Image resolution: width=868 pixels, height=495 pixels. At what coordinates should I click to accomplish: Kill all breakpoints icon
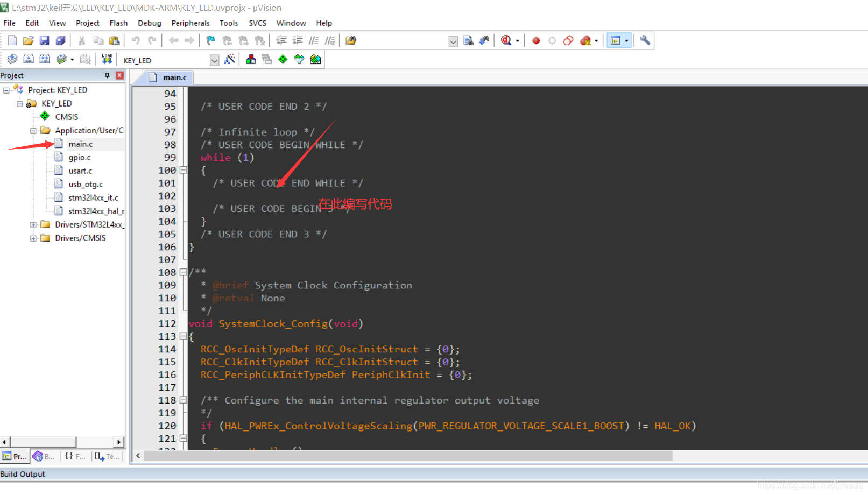tap(585, 40)
